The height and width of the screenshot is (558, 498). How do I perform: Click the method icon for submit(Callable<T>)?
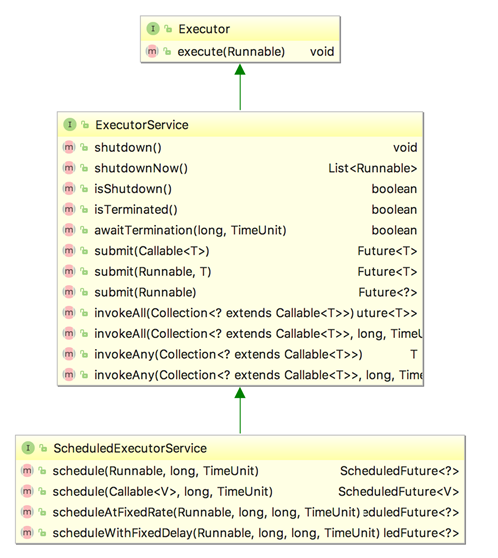click(69, 251)
